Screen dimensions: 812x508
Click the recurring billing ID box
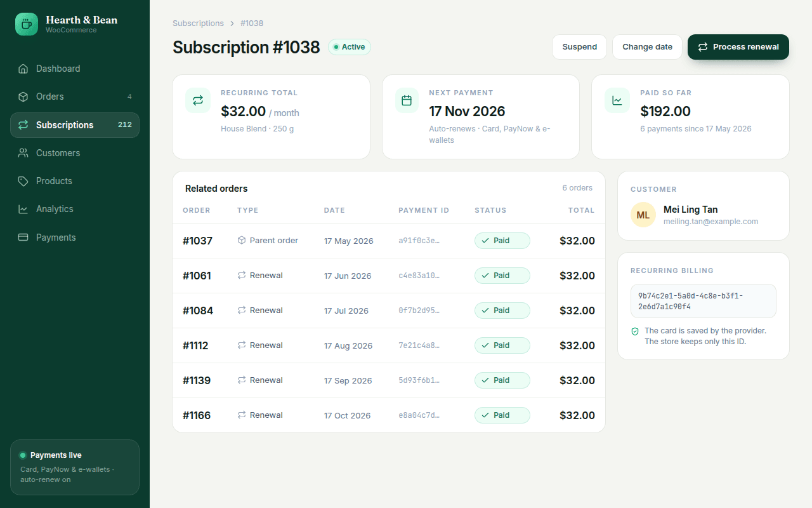(x=704, y=301)
